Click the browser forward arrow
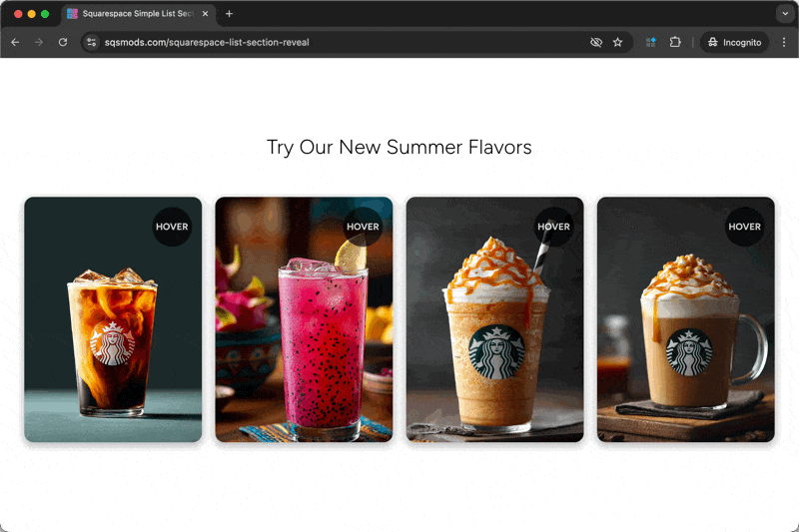Viewport: 799px width, 532px height. coord(39,42)
